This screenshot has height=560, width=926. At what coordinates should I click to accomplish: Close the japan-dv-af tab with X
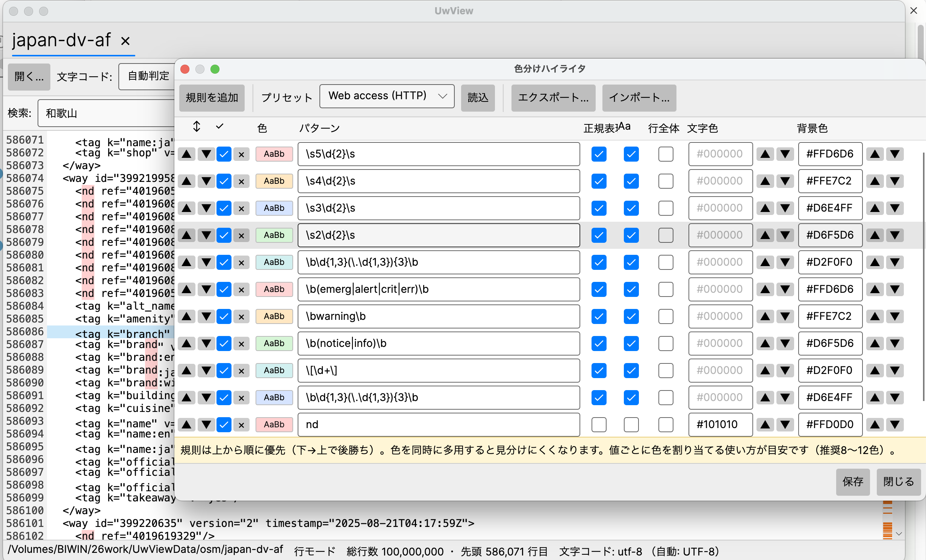pyautogui.click(x=126, y=41)
